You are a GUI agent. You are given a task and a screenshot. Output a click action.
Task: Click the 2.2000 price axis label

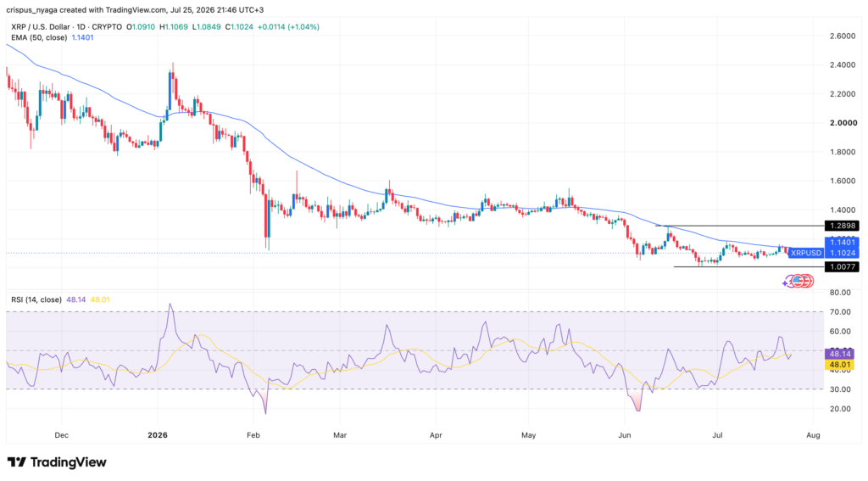[x=843, y=94]
